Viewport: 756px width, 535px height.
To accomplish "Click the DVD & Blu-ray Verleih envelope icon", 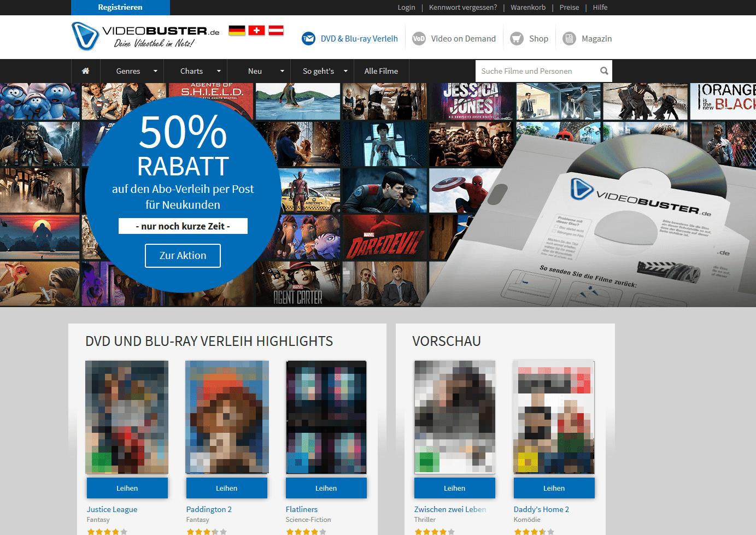I will (x=308, y=39).
